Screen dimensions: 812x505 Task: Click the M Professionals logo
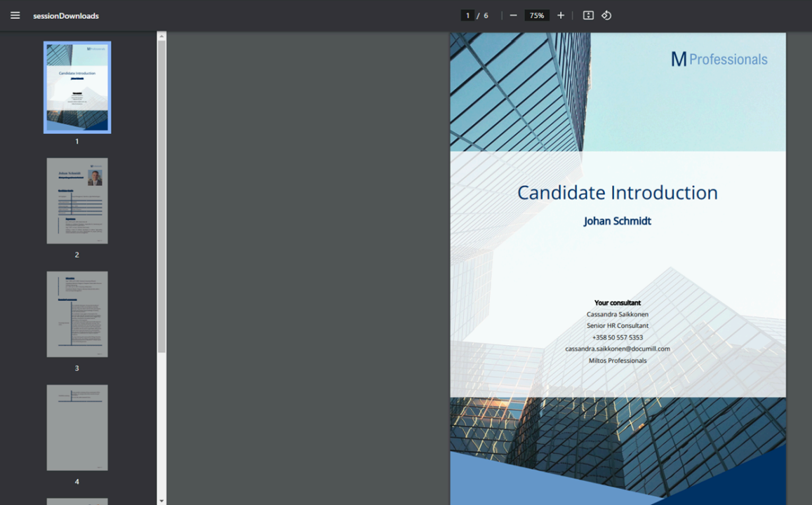[x=719, y=60]
